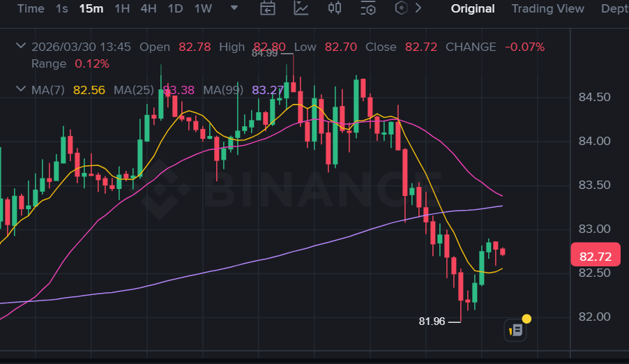Click the 83.00 price axis label
The image size is (629, 364).
594,229
